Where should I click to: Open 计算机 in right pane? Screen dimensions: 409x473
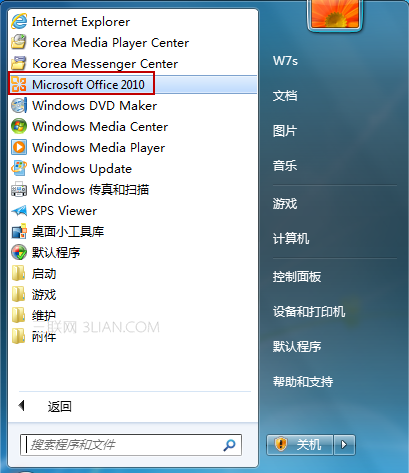[x=291, y=239]
